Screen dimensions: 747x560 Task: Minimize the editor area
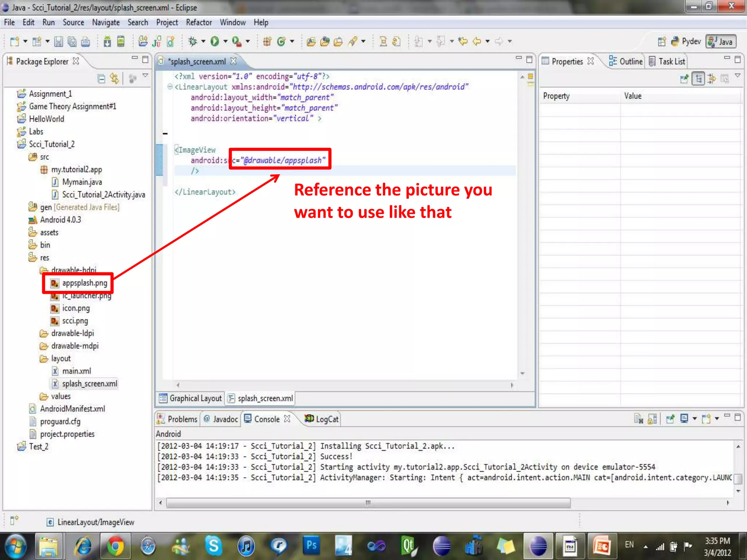[x=518, y=58]
